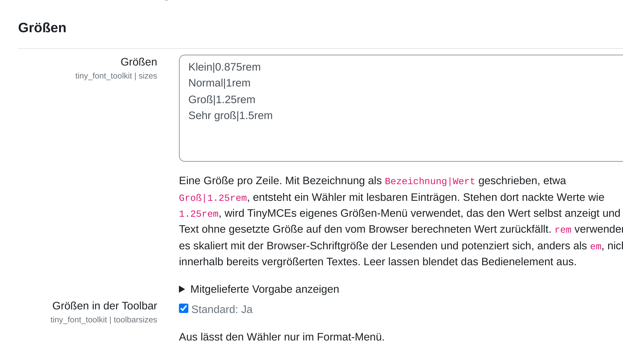Image resolution: width=623 pixels, height=364 pixels.
Task: Click the 'Groß|1.25rem' line in textarea
Action: pyautogui.click(x=222, y=100)
